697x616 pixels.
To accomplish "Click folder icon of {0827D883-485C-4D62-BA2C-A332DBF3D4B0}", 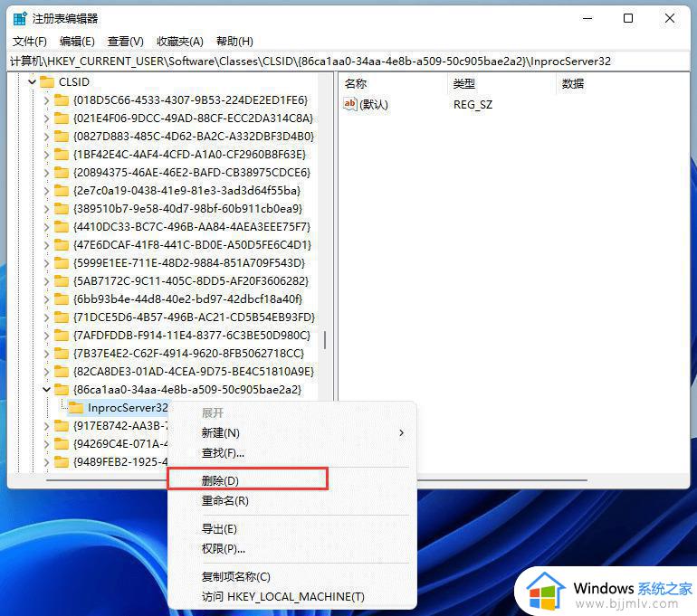I will tap(62, 137).
